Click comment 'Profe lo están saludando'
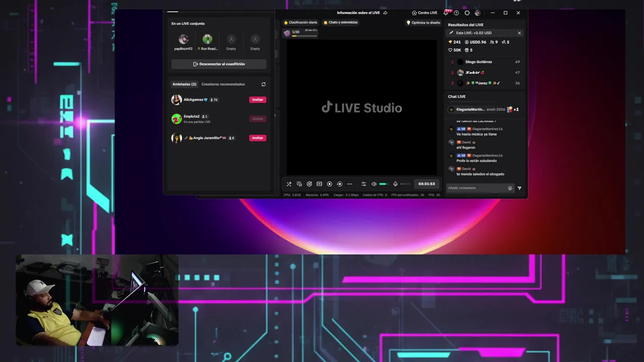The height and width of the screenshot is (362, 644). click(476, 161)
